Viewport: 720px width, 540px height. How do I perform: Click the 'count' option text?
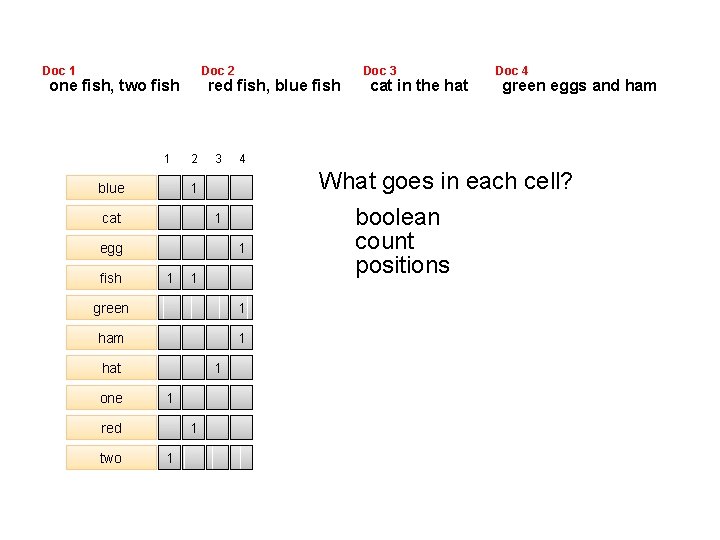coord(384,241)
